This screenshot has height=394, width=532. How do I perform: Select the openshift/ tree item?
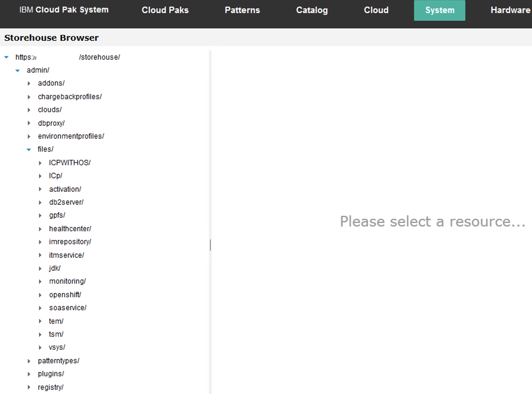point(65,295)
